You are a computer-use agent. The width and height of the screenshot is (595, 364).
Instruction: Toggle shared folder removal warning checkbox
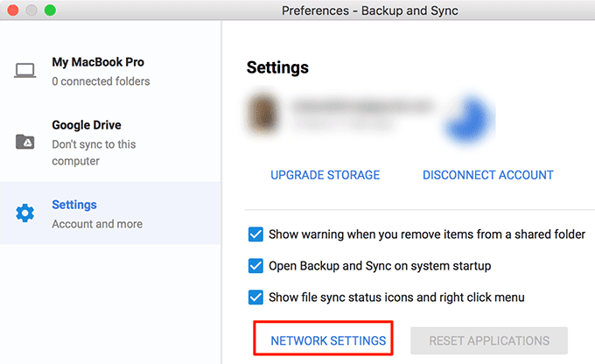coord(255,234)
